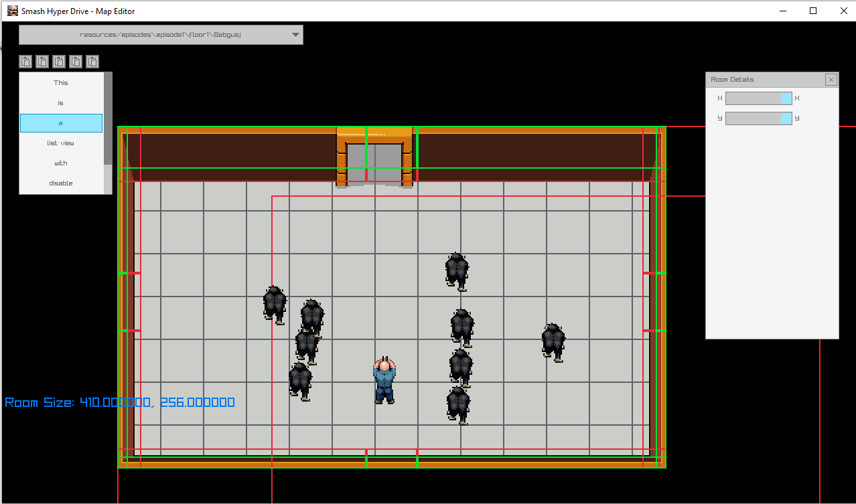
Task: Select the highlighted 'a' list item
Action: [61, 123]
